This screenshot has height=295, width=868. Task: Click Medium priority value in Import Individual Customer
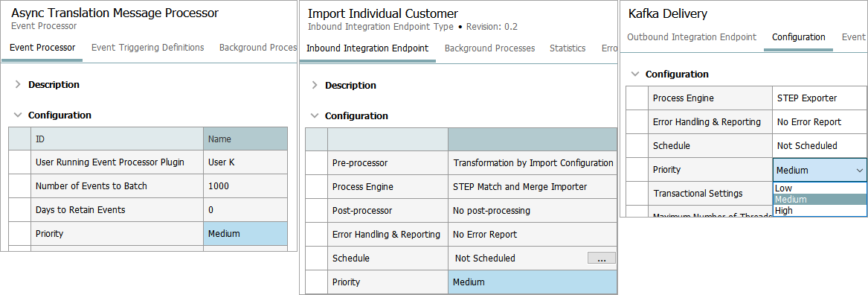coord(532,282)
